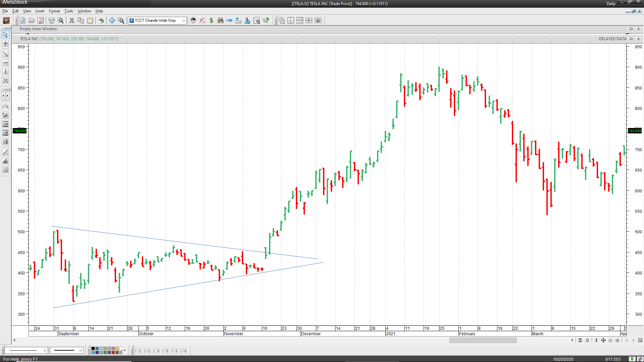This screenshot has width=644, height=362.
Task: Click the Help question-mark pointer icon
Action: (266, 20)
